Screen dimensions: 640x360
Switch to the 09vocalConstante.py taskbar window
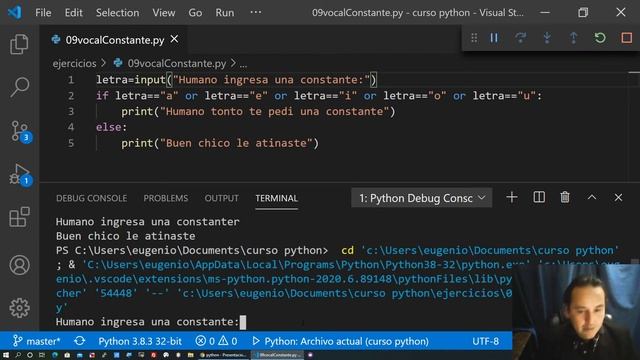click(x=278, y=355)
